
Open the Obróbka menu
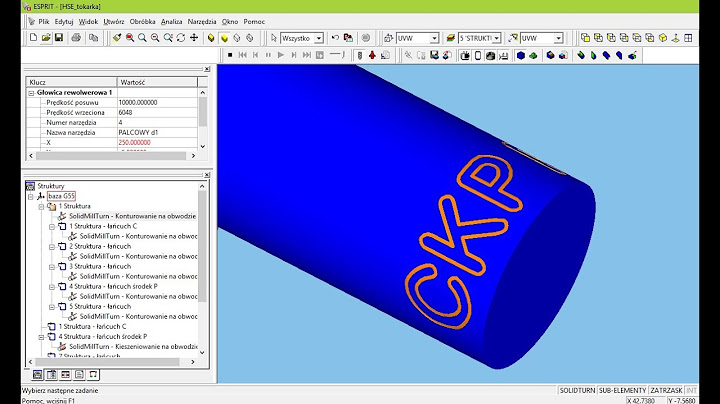[142, 22]
